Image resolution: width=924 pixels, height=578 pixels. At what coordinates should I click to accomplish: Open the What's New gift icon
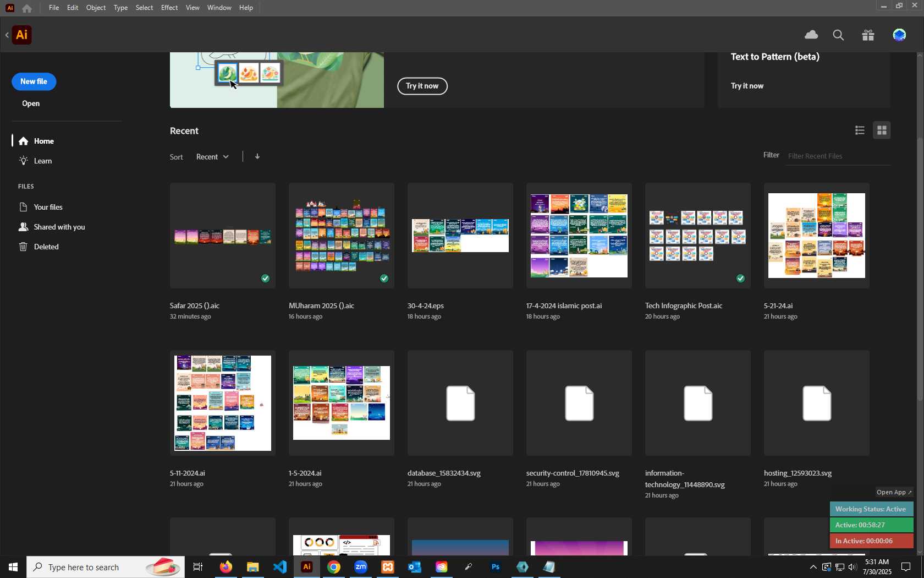click(868, 35)
